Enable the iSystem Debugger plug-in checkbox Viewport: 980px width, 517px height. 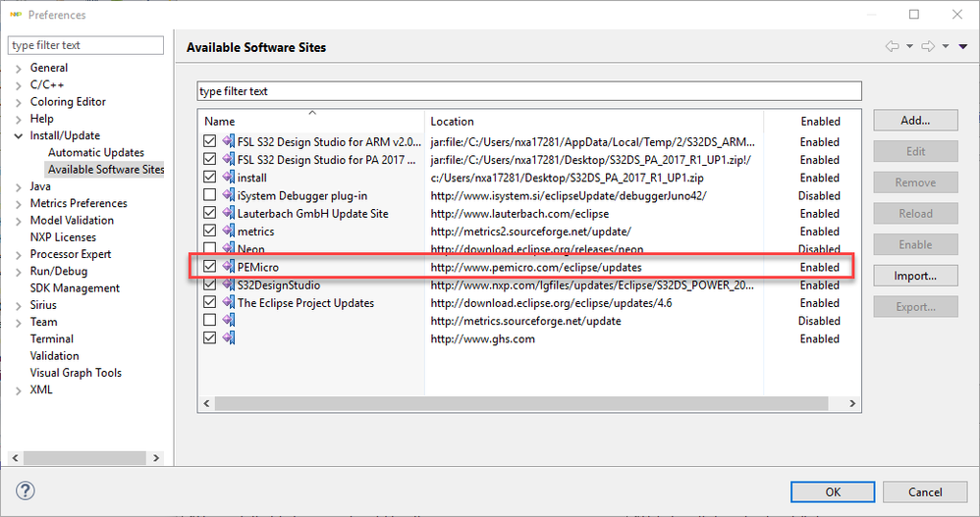pos(209,195)
